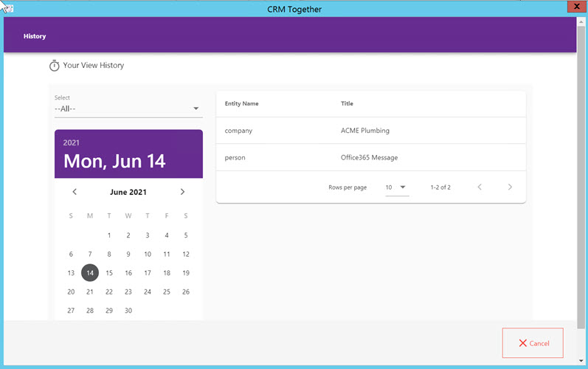Click the 1-2 of 2 pagination text
Image resolution: width=588 pixels, height=369 pixels.
[440, 187]
